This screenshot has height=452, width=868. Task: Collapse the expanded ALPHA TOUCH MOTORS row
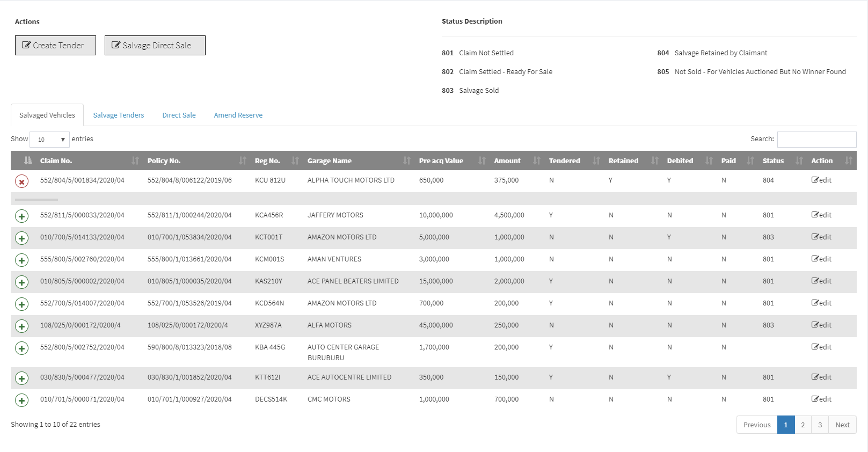pos(21,181)
